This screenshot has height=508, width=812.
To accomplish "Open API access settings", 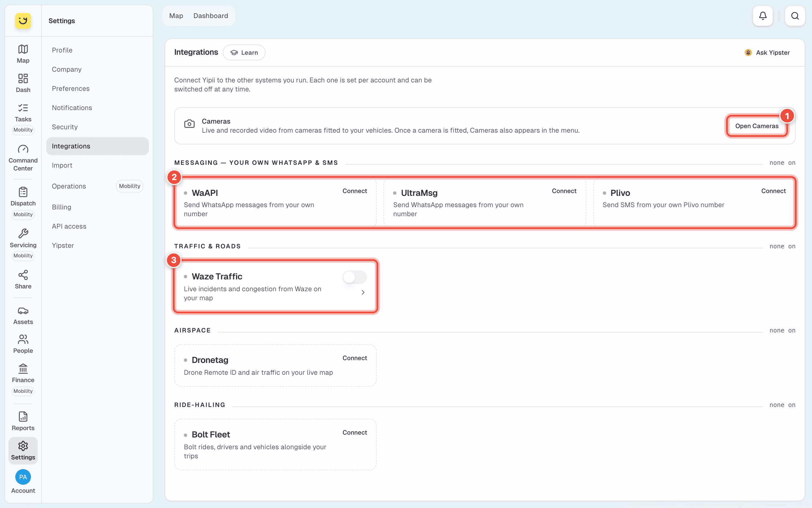I will click(x=97, y=226).
